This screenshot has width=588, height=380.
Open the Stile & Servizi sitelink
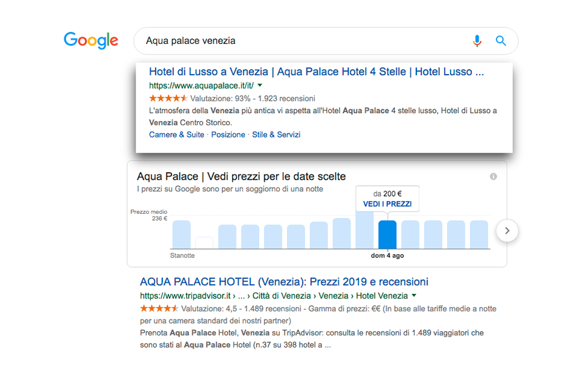point(276,134)
